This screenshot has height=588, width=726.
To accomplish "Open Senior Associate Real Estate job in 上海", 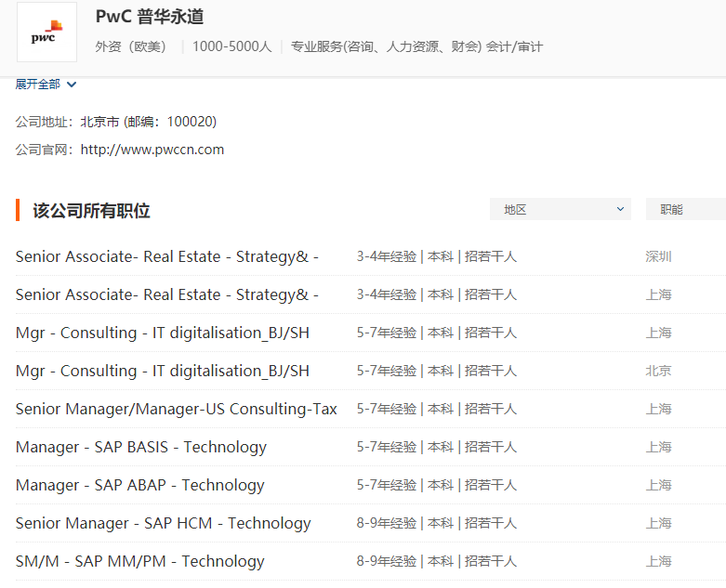I will [x=167, y=294].
